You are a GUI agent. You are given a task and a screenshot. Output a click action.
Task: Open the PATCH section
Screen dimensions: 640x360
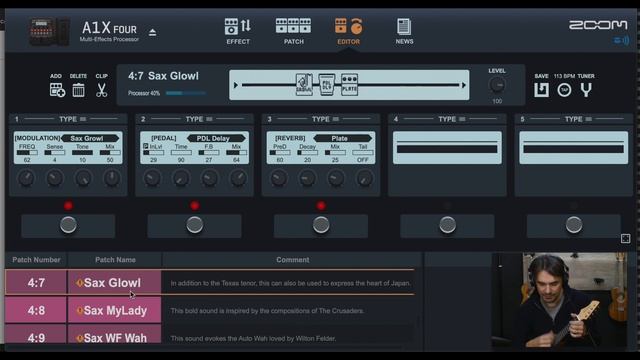(293, 31)
